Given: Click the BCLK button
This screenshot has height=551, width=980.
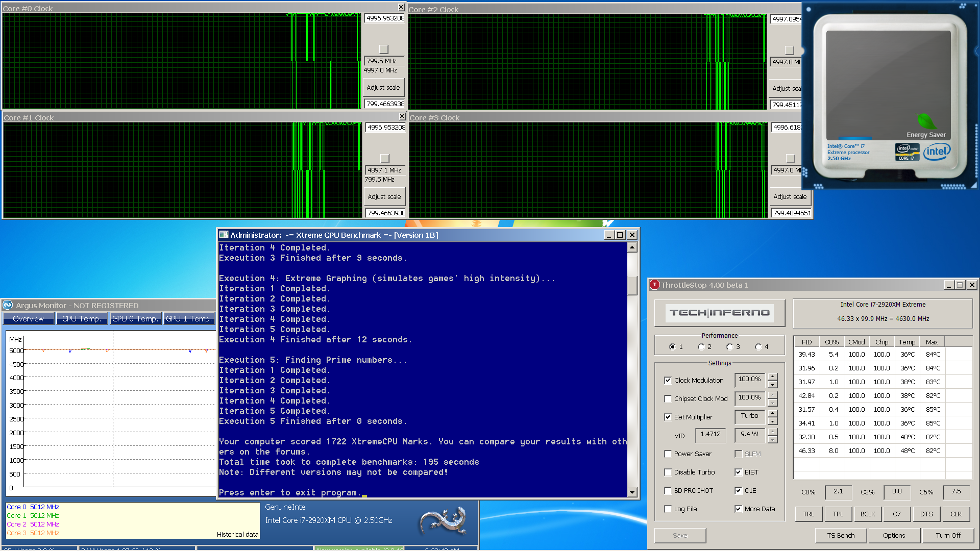Looking at the screenshot, I should point(868,514).
